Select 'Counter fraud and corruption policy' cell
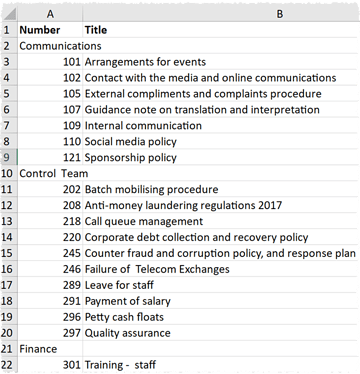Image resolution: width=360 pixels, height=374 pixels. [x=221, y=253]
